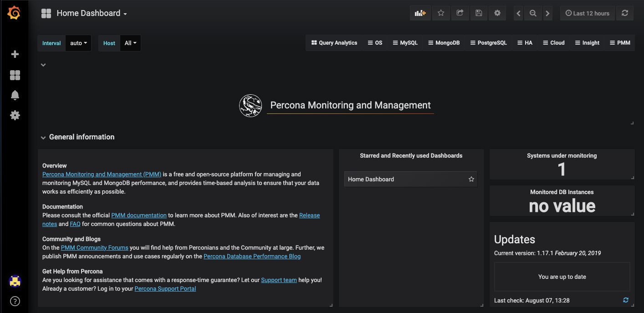Open the PMM documentation link

click(139, 215)
